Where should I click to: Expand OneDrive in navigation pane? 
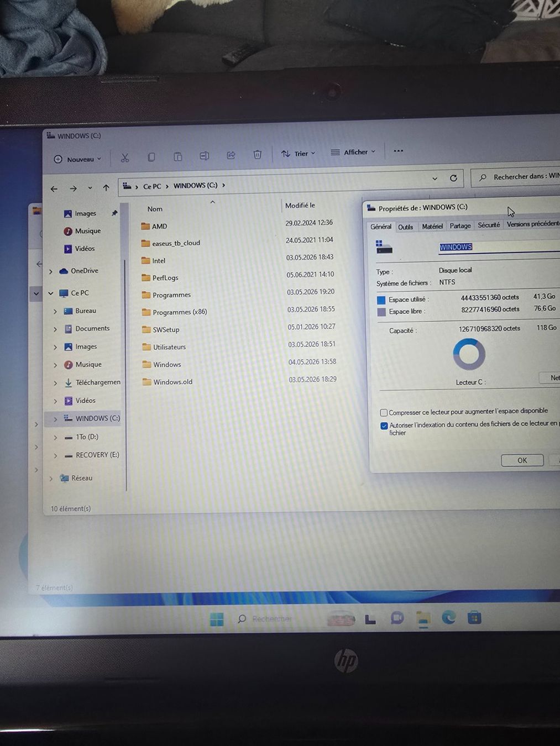pyautogui.click(x=51, y=271)
